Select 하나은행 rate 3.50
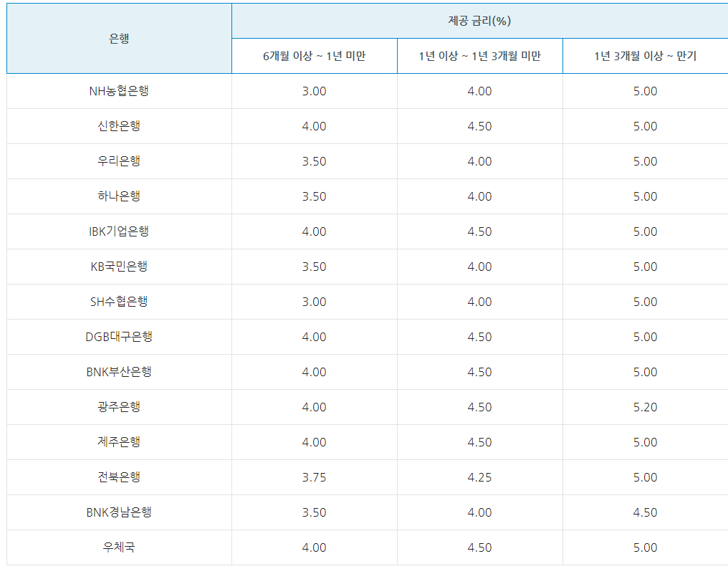The width and height of the screenshot is (728, 579). [315, 197]
